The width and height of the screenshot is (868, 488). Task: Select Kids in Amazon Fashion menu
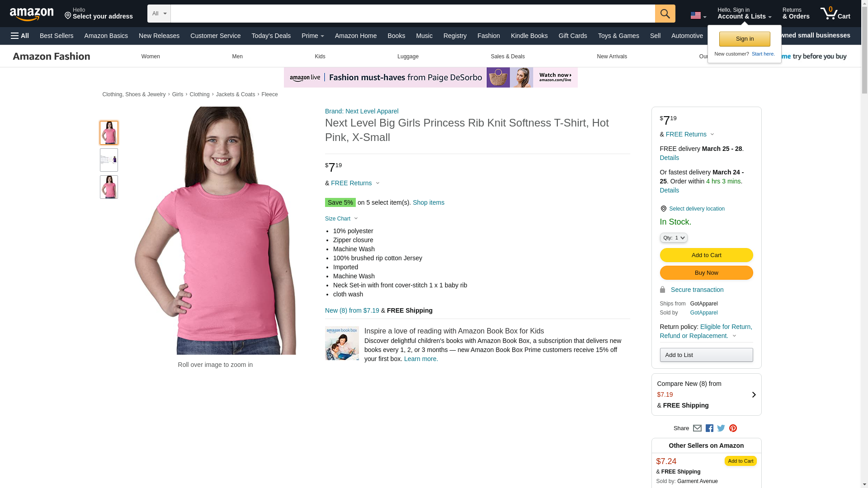click(320, 56)
